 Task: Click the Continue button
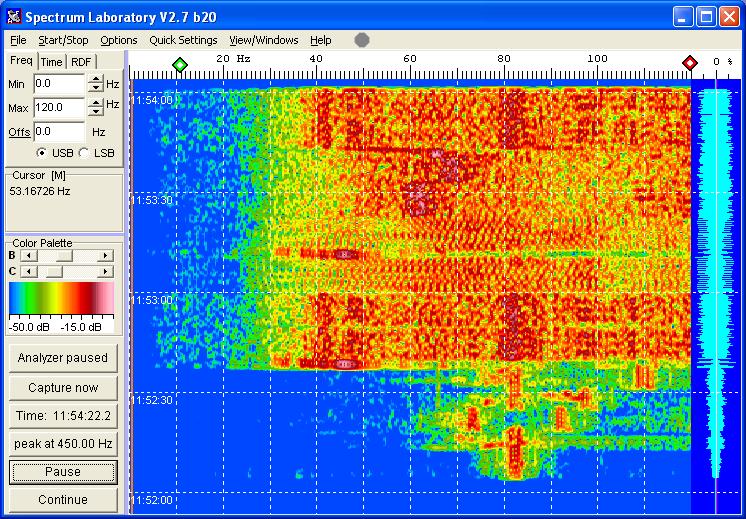click(63, 499)
